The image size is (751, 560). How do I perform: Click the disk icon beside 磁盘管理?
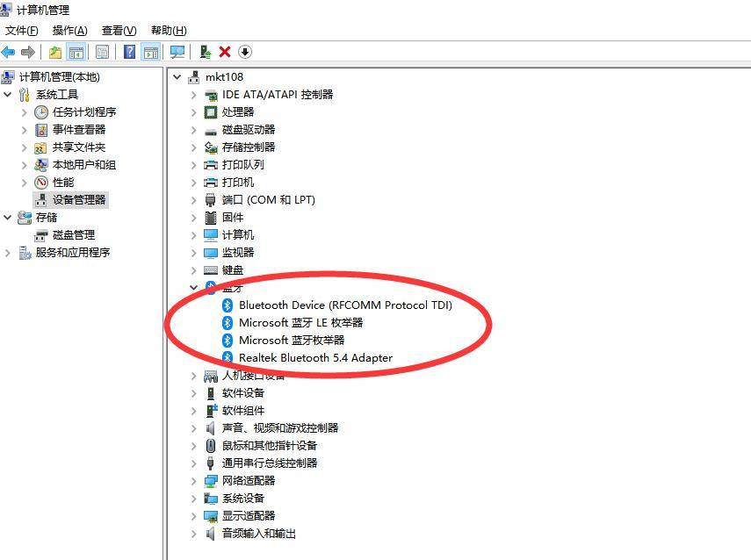(41, 235)
